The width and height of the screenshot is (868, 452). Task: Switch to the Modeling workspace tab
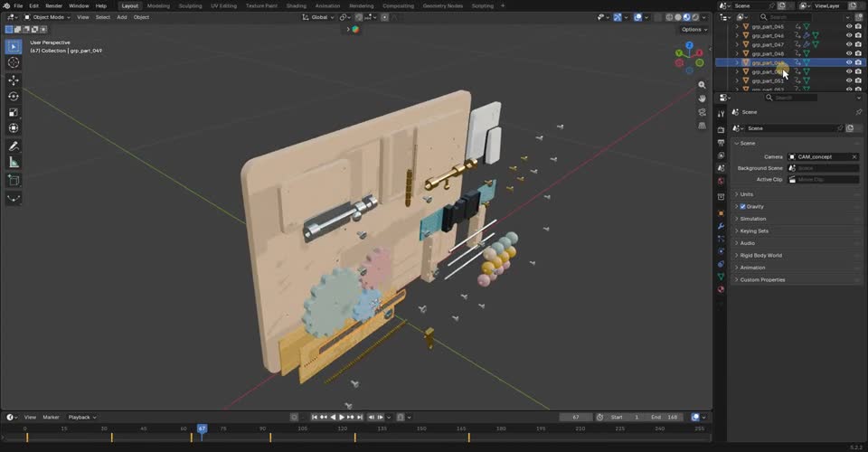tap(158, 5)
